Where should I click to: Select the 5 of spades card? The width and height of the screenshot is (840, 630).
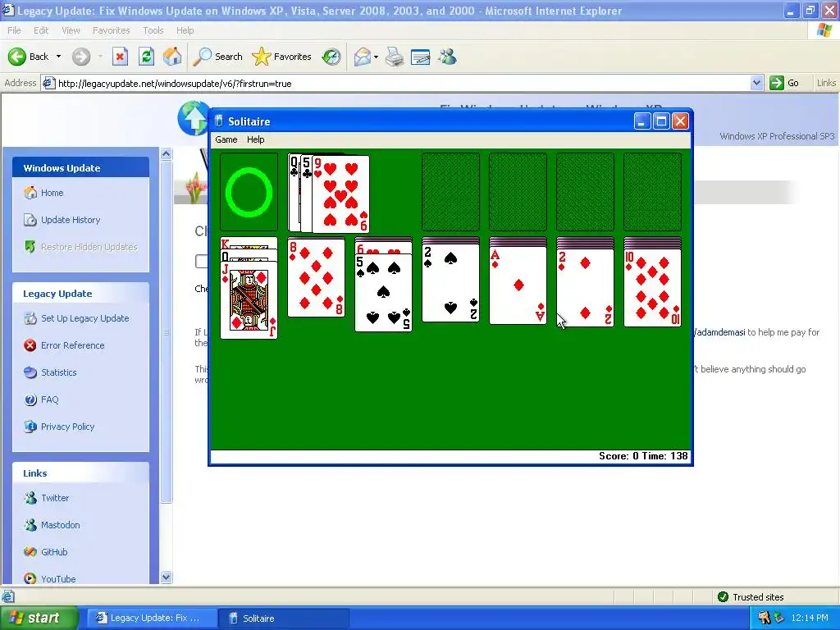point(384,293)
